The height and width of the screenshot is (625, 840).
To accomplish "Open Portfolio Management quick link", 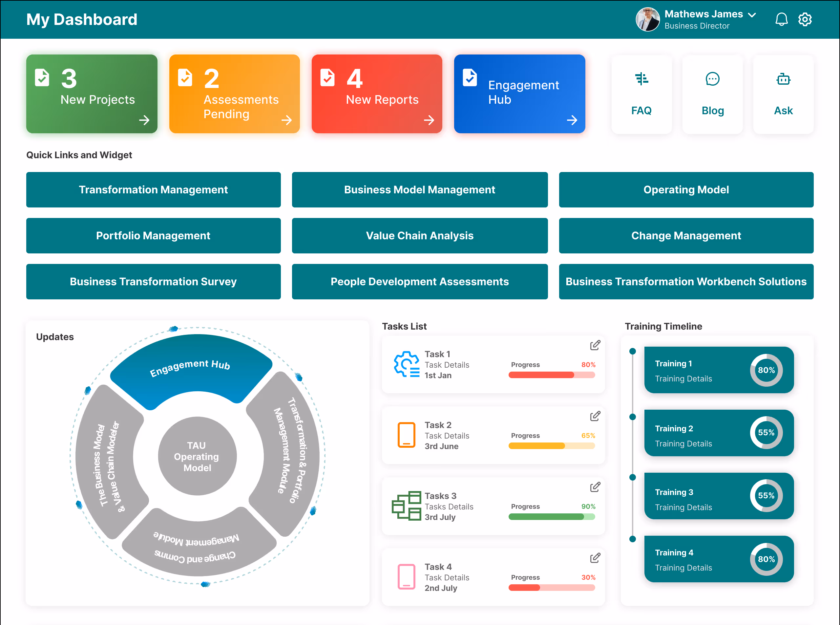I will [x=153, y=236].
